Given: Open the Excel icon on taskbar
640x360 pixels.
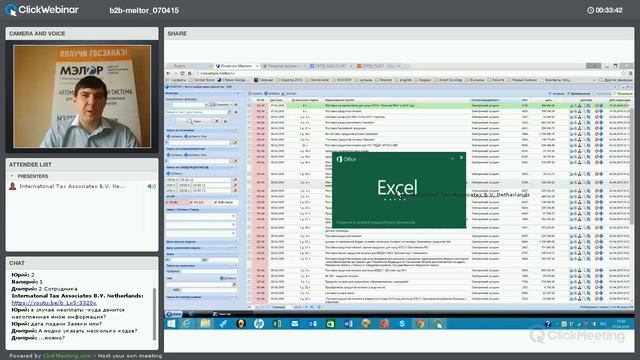Looking at the screenshot, I should coord(277,324).
